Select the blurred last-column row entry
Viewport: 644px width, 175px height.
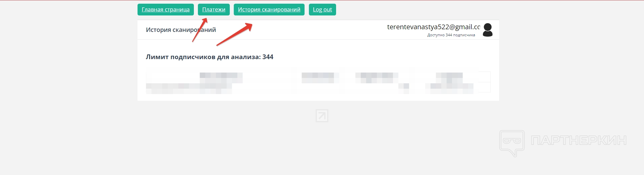point(449,88)
